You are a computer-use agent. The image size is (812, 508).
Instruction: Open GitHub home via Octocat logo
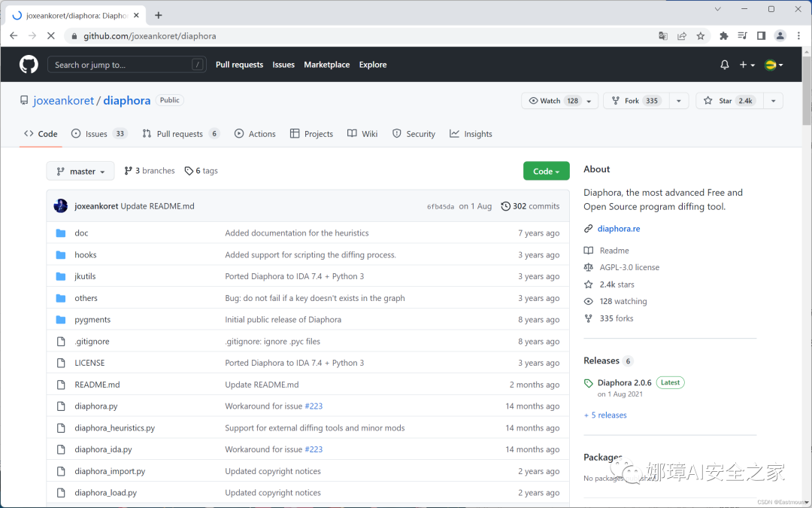[x=29, y=64]
